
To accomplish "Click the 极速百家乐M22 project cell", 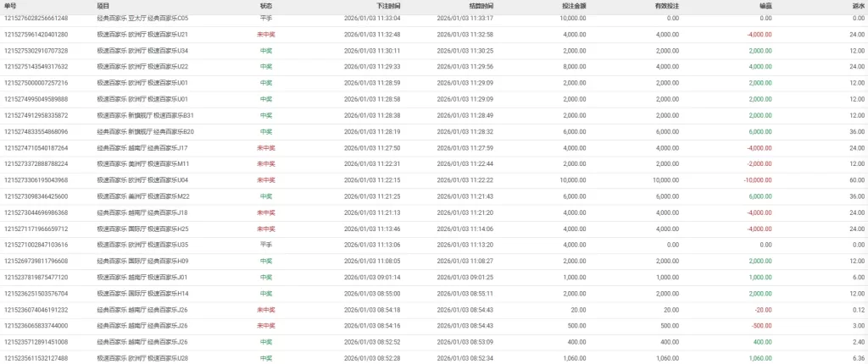I will click(x=142, y=196).
